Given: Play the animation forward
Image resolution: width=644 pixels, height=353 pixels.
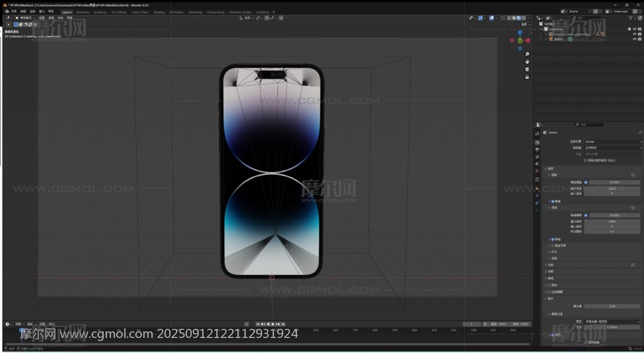Looking at the screenshot, I should coord(273,324).
